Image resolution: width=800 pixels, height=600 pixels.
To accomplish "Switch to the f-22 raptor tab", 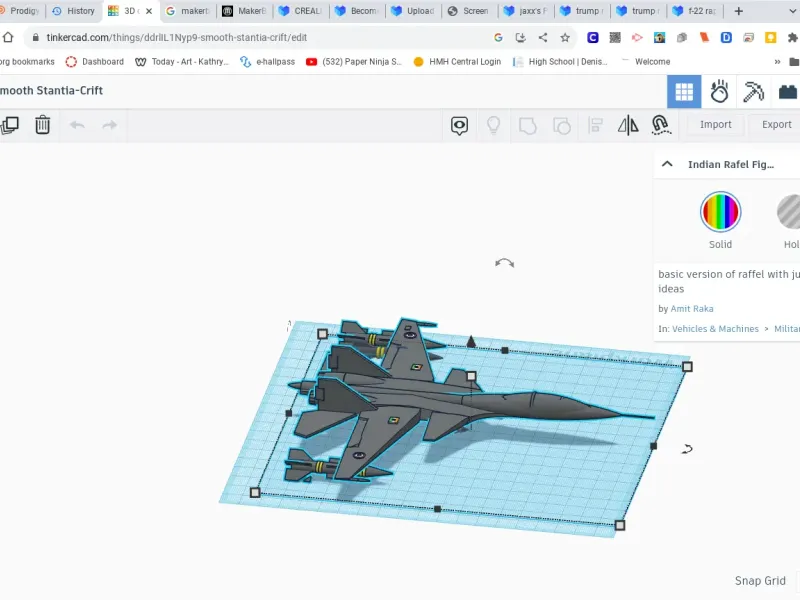I will [695, 11].
